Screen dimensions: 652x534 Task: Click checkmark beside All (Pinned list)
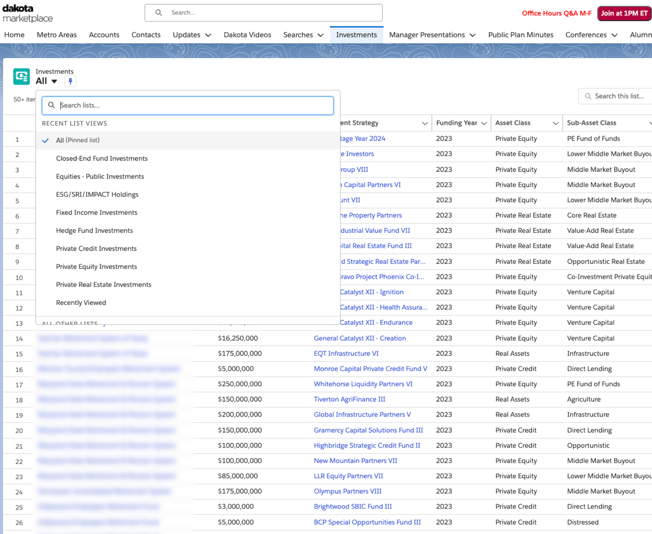click(x=46, y=140)
